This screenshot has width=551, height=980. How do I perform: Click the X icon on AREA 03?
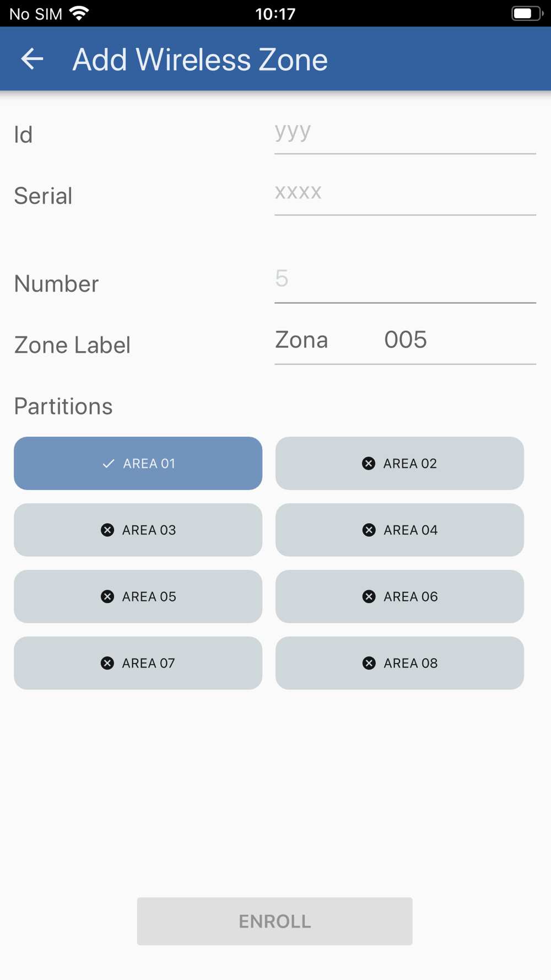pos(107,530)
